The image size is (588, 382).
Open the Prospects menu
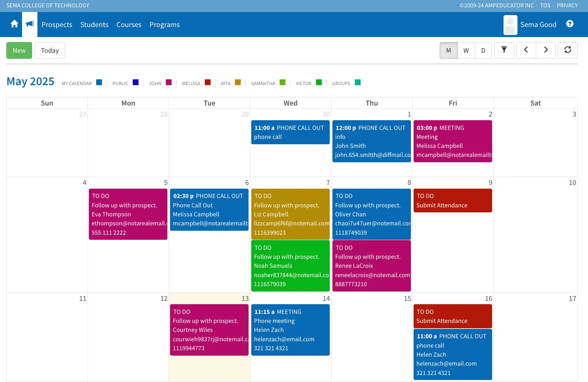pos(57,25)
